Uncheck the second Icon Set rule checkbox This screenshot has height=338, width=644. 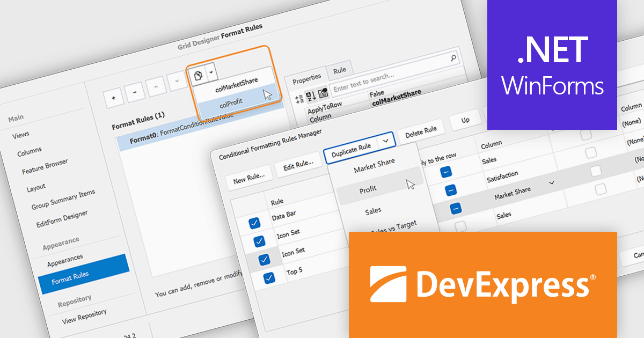pos(264,259)
